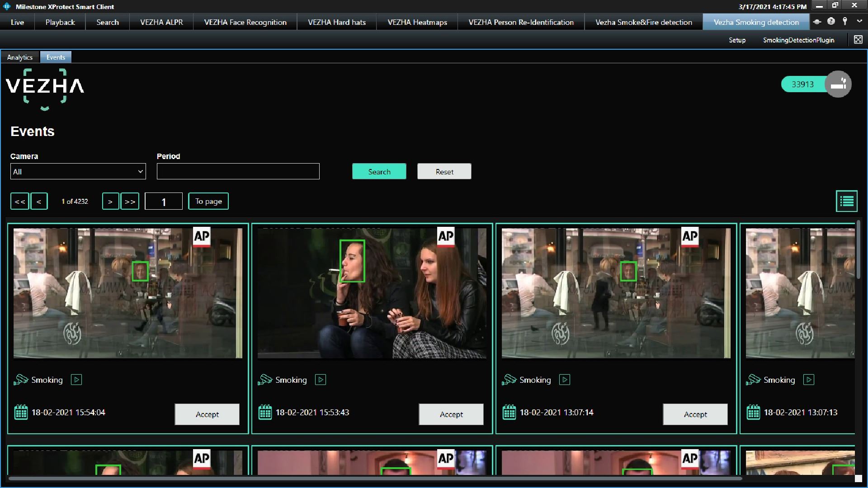
Task: Toggle full screen view icon beside SmokingDetectionPlugin
Action: point(858,40)
